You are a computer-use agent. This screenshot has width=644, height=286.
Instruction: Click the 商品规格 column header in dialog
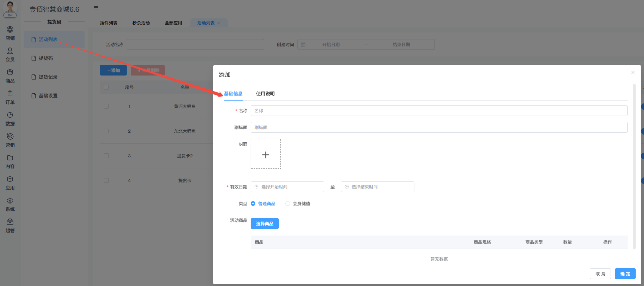click(482, 242)
